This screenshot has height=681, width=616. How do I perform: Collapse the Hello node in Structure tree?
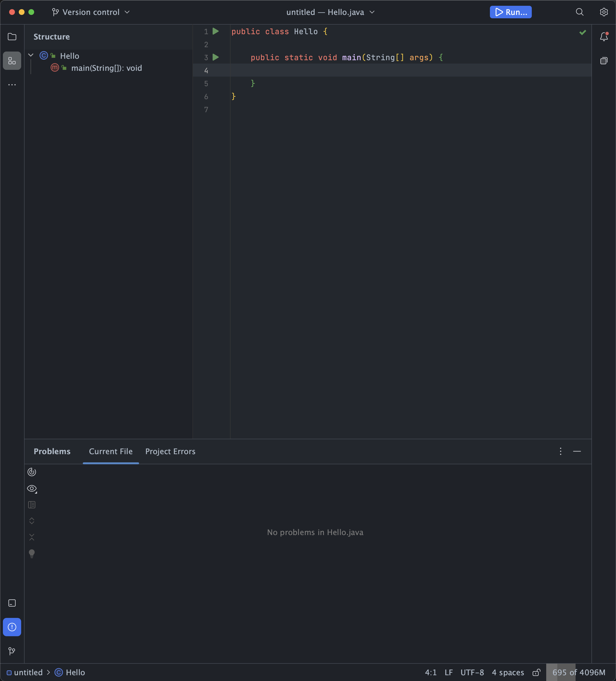[x=31, y=55]
